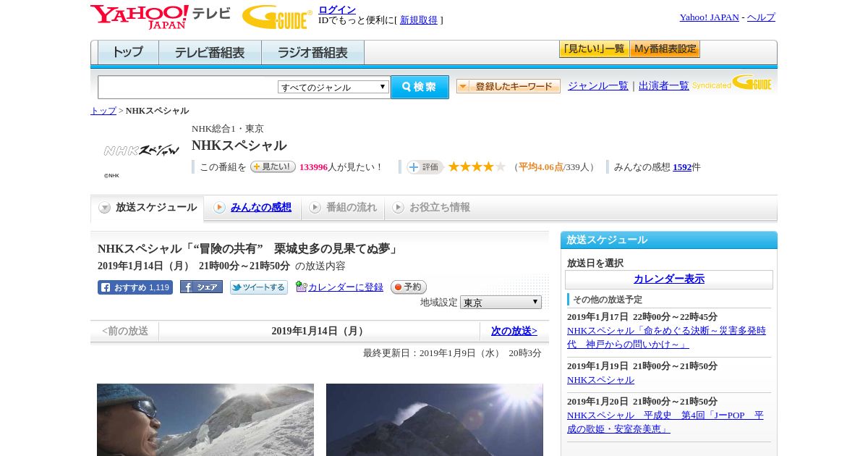The height and width of the screenshot is (456, 868).
Task: Select the 番組の流れ tab
Action: (x=343, y=208)
